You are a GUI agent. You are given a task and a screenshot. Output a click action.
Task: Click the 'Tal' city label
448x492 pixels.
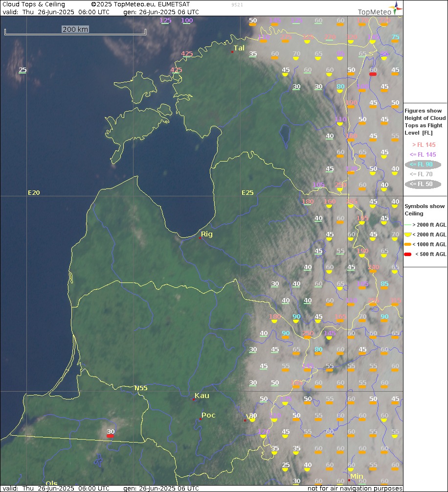pos(239,48)
